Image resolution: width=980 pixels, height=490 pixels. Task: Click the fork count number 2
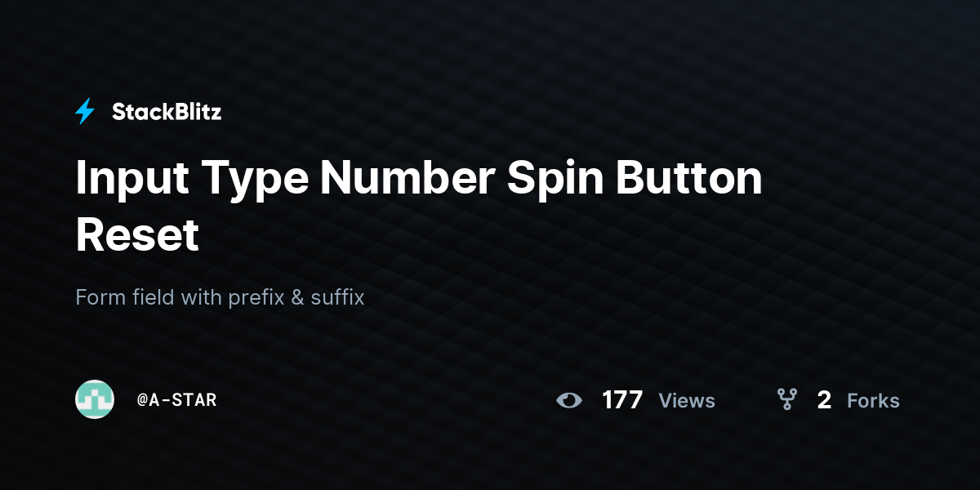point(824,400)
